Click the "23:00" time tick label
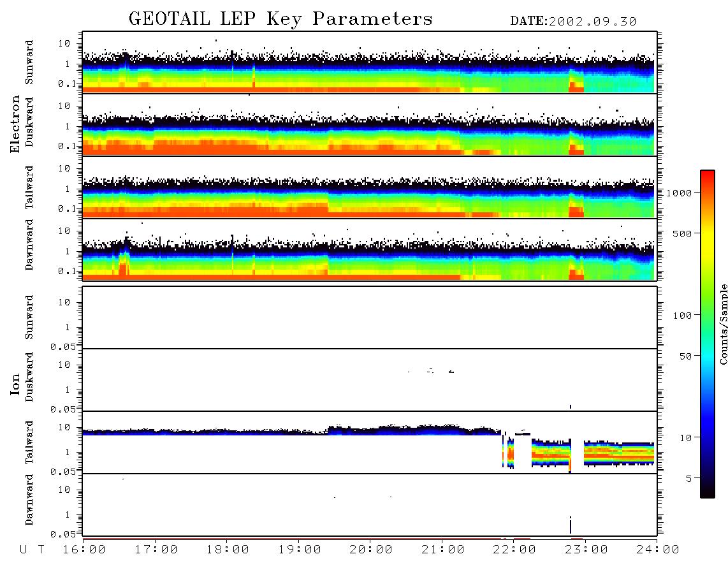 (x=586, y=550)
